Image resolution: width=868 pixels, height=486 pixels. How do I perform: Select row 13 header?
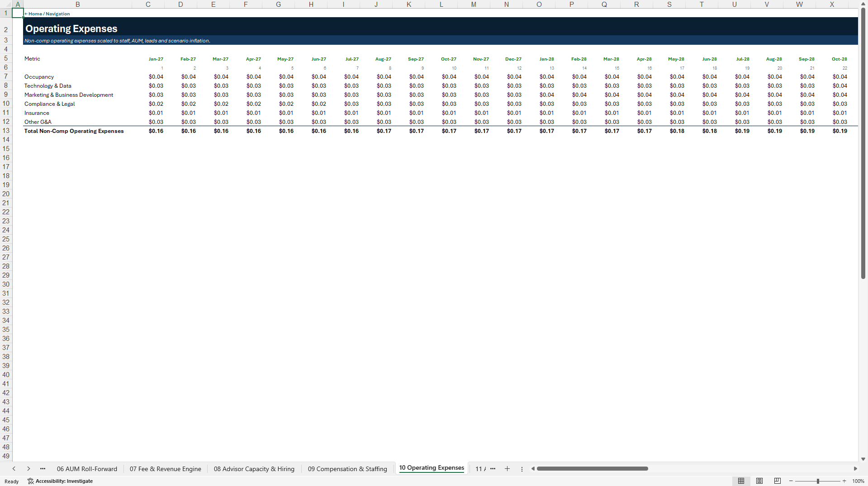[x=6, y=131]
